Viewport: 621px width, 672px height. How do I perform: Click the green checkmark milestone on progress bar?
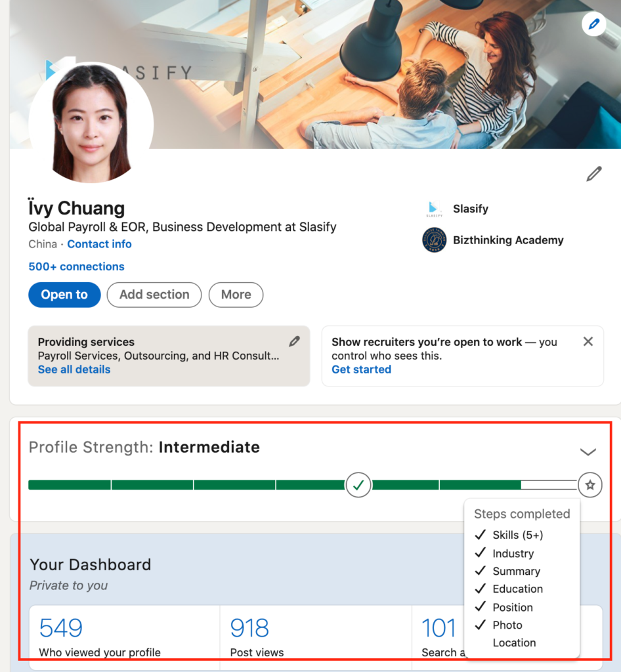(x=358, y=485)
